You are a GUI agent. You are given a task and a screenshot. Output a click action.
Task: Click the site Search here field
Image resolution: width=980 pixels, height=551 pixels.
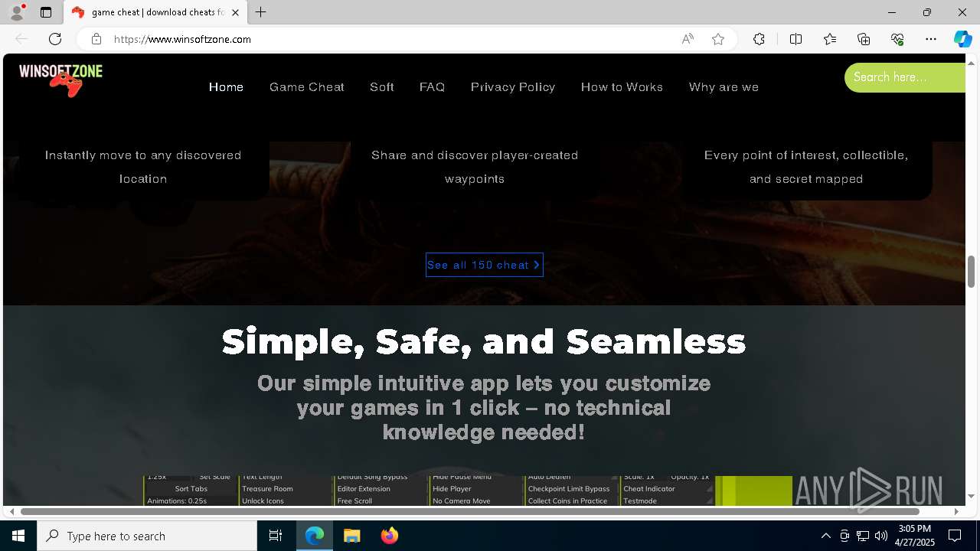coord(905,77)
